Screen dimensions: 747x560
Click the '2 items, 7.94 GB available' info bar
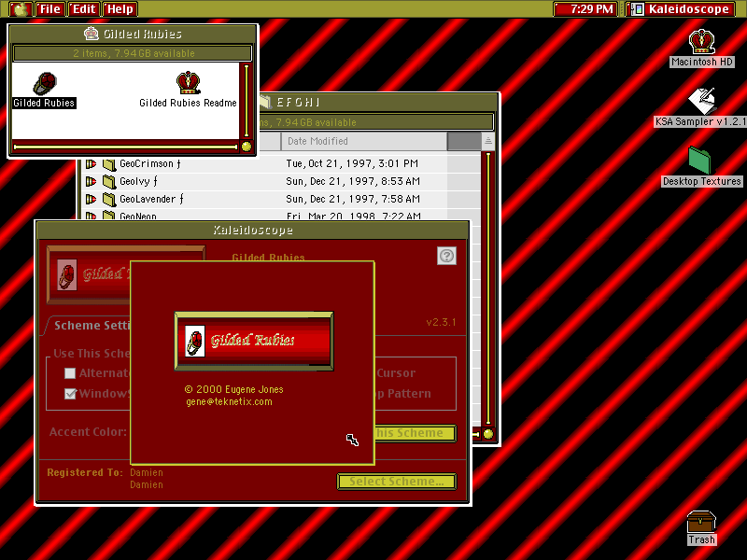click(133, 53)
